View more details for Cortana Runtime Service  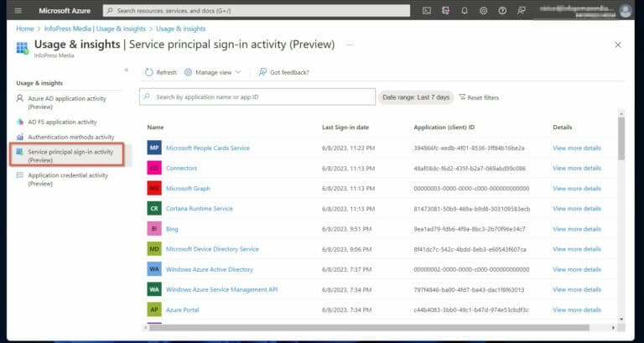pos(577,208)
